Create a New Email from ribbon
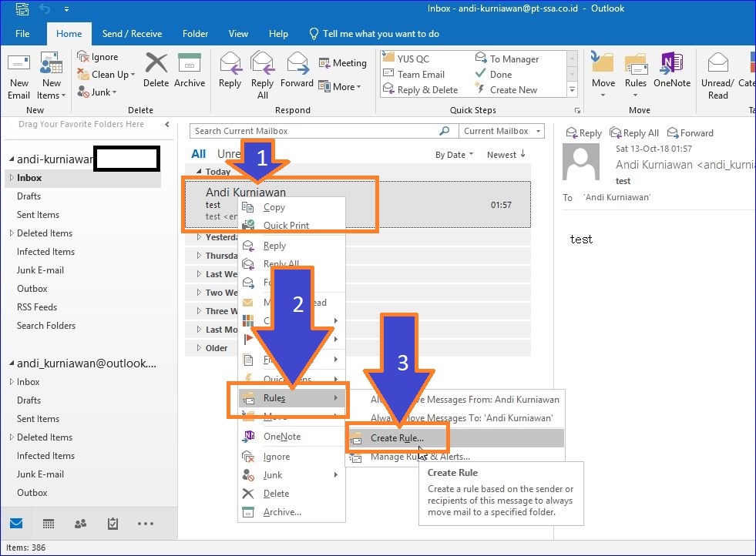This screenshot has width=756, height=556. coord(19,76)
